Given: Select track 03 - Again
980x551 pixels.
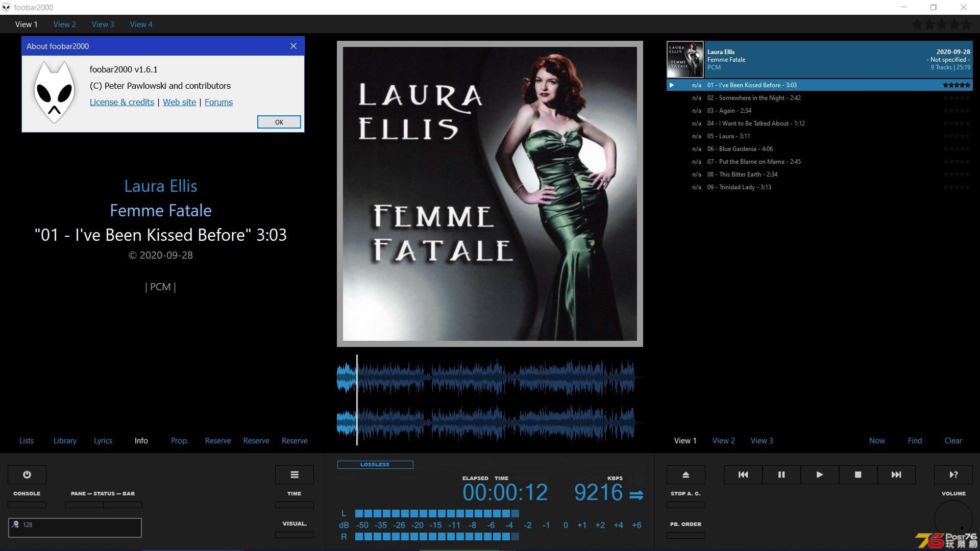Looking at the screenshot, I should (x=820, y=111).
